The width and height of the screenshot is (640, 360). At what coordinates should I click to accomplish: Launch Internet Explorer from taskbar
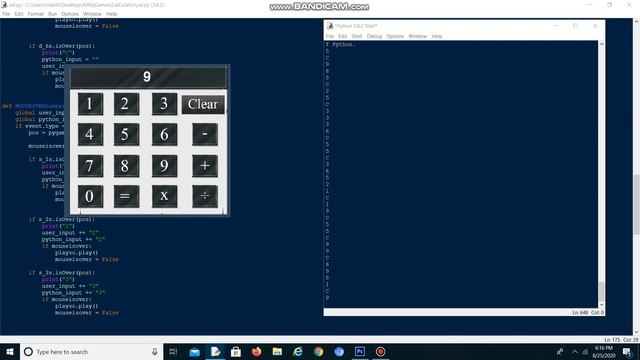(x=298, y=352)
